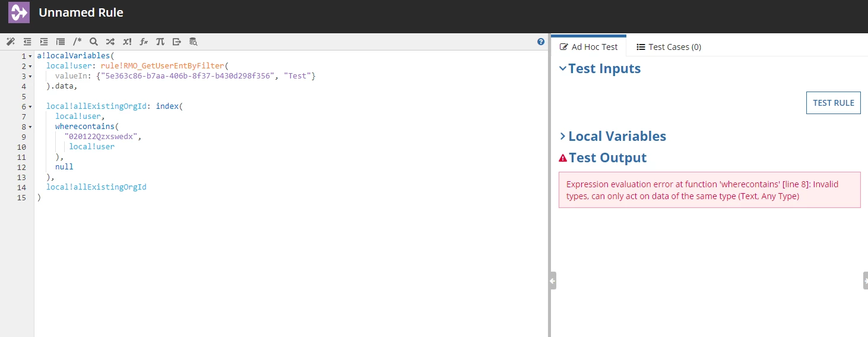This screenshot has height=337, width=868.
Task: Click null on line 12
Action: tap(64, 167)
